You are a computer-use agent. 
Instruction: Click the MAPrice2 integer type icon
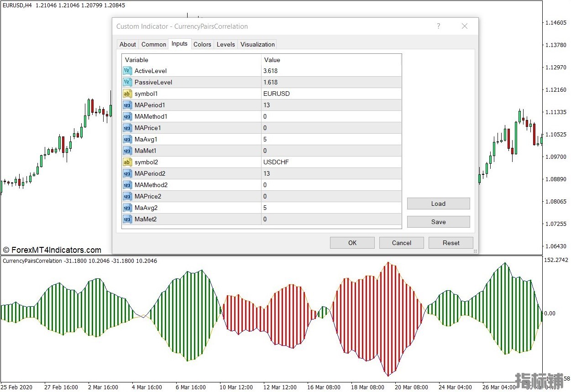coord(127,196)
